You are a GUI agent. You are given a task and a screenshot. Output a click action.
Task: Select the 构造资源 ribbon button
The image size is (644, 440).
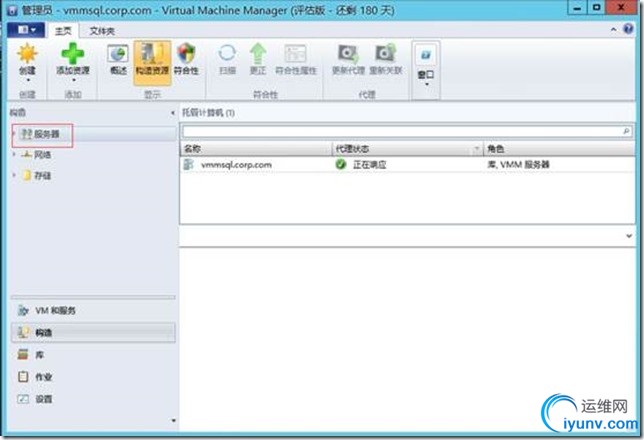tap(152, 63)
